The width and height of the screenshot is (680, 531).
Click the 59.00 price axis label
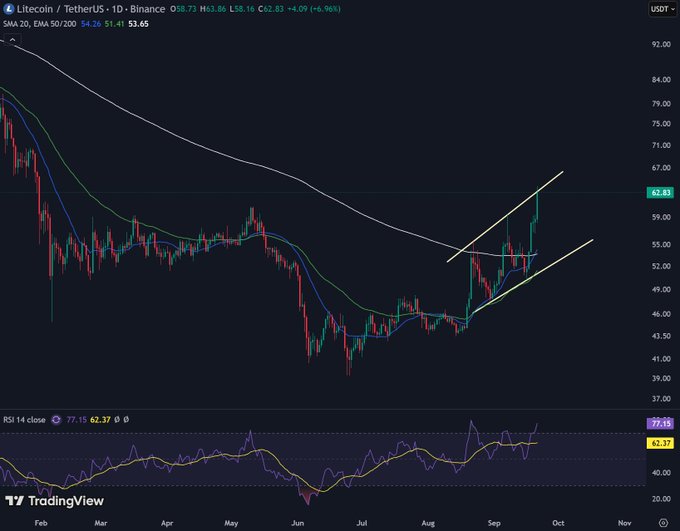(x=661, y=217)
